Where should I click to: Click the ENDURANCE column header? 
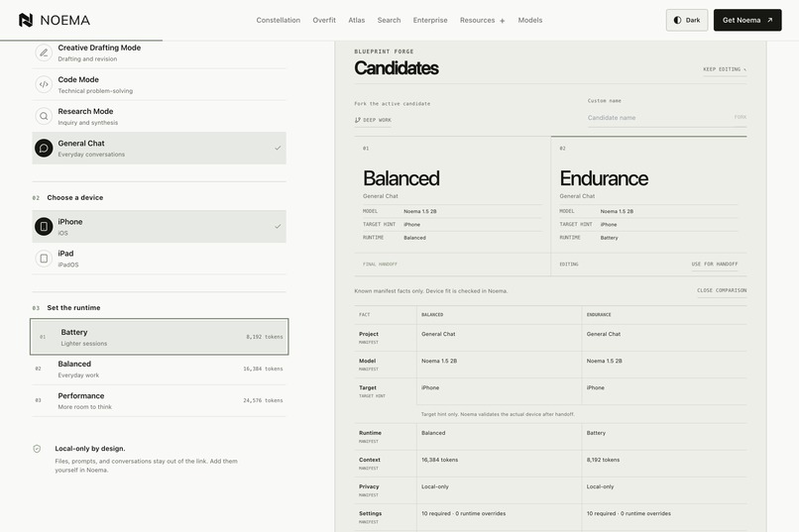coord(599,315)
